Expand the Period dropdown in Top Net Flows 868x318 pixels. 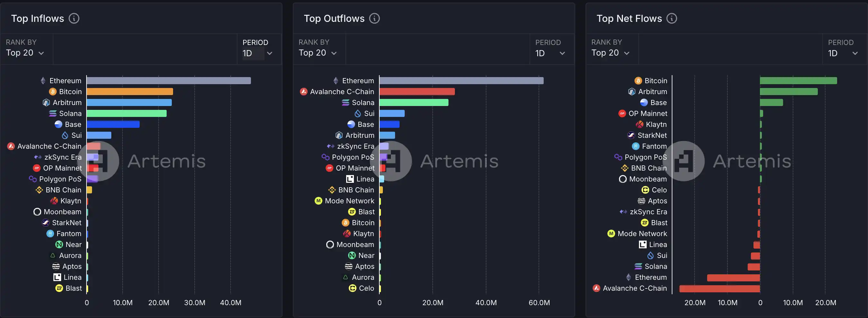(x=843, y=53)
